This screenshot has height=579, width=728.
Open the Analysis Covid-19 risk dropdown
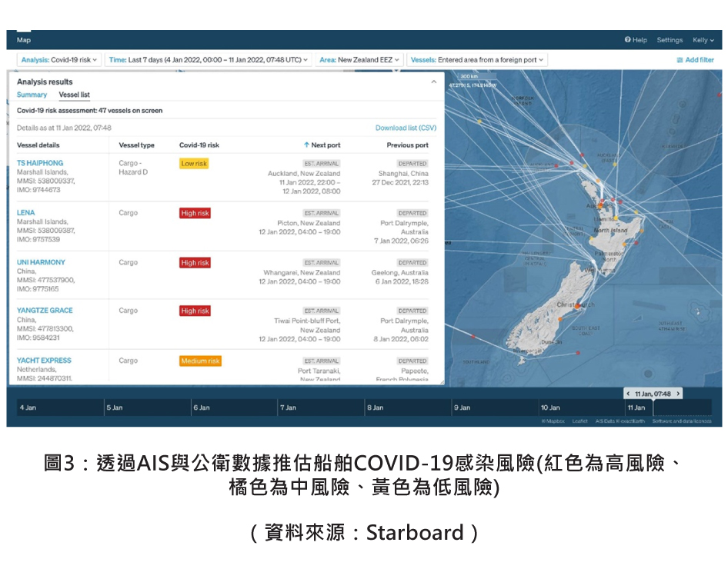pos(59,60)
